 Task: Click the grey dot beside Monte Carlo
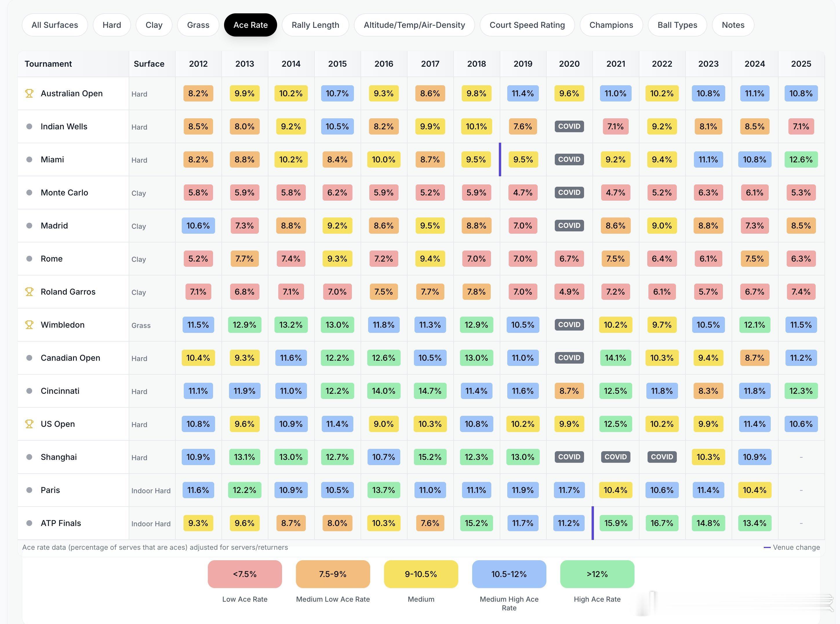(x=29, y=193)
